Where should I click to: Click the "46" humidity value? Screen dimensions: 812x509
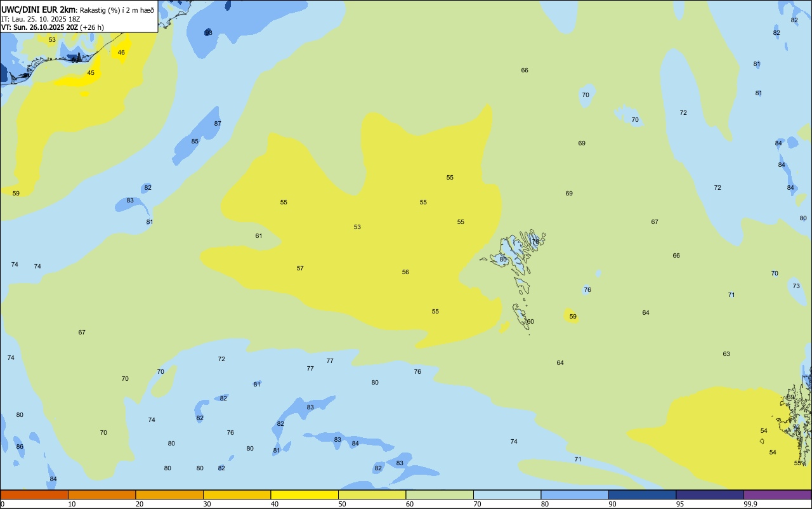pyautogui.click(x=121, y=53)
